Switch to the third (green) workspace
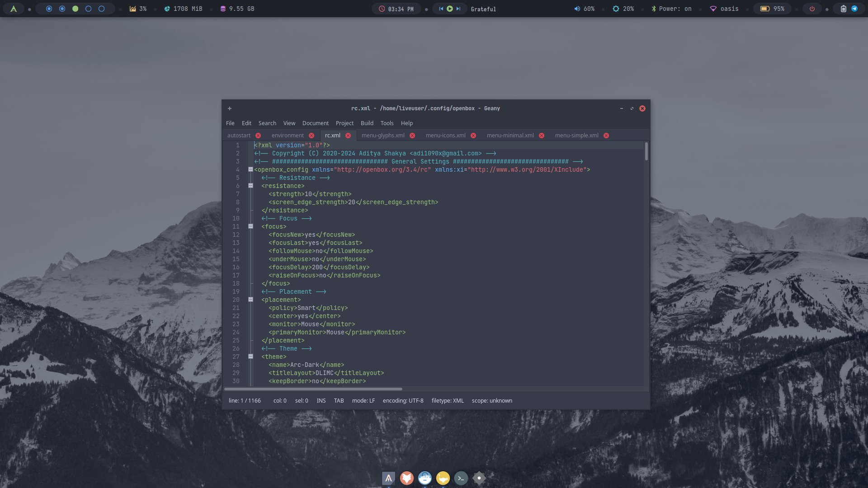Image resolution: width=868 pixels, height=488 pixels. click(75, 9)
